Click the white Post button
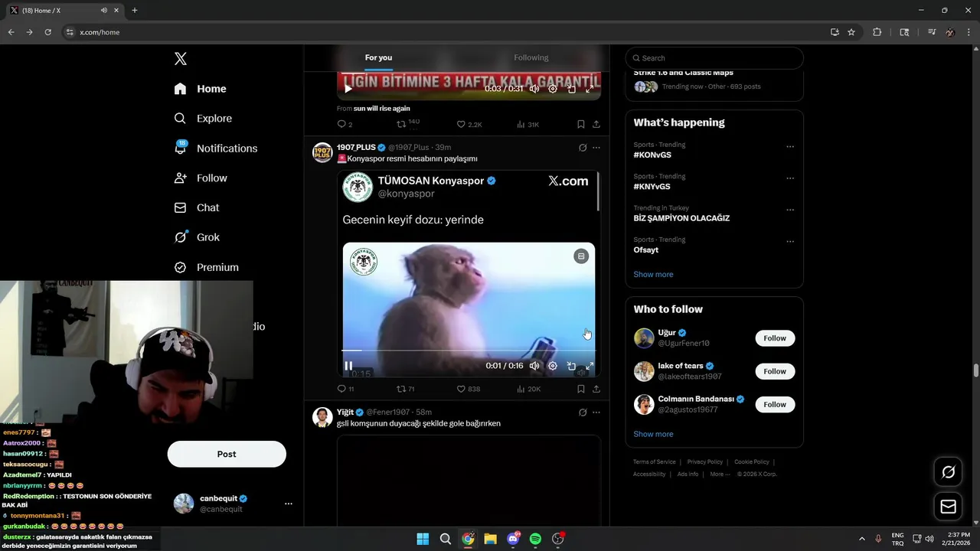The width and height of the screenshot is (980, 551). [227, 454]
